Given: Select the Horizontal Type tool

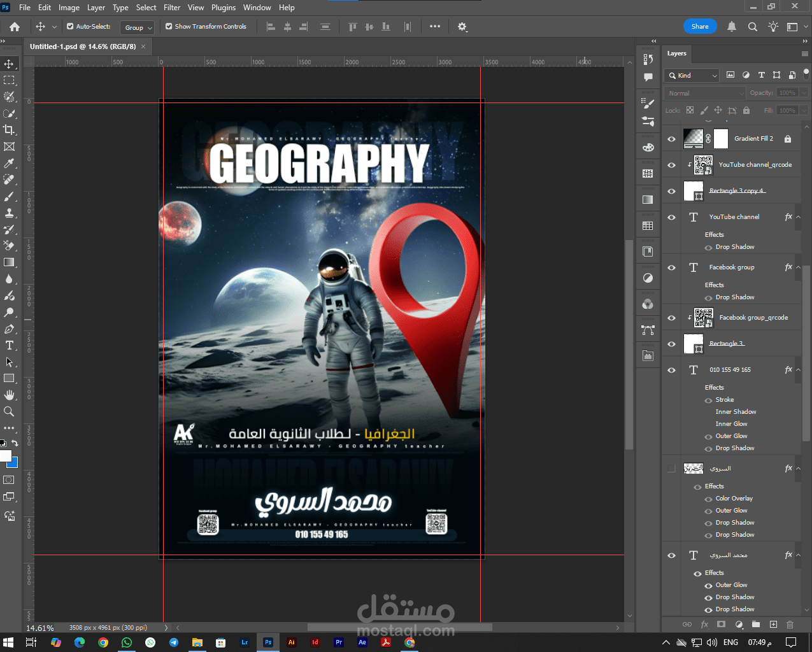Looking at the screenshot, I should 9,345.
